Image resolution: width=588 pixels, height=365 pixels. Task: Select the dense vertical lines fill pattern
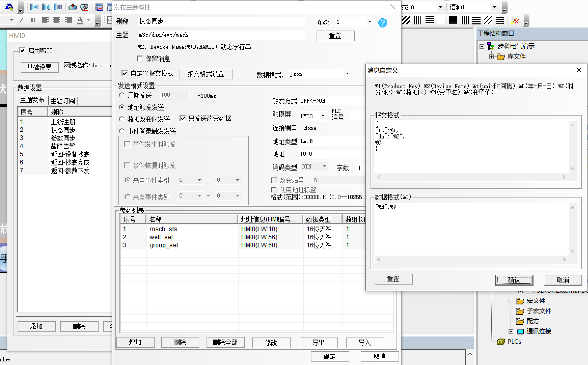click(x=441, y=20)
